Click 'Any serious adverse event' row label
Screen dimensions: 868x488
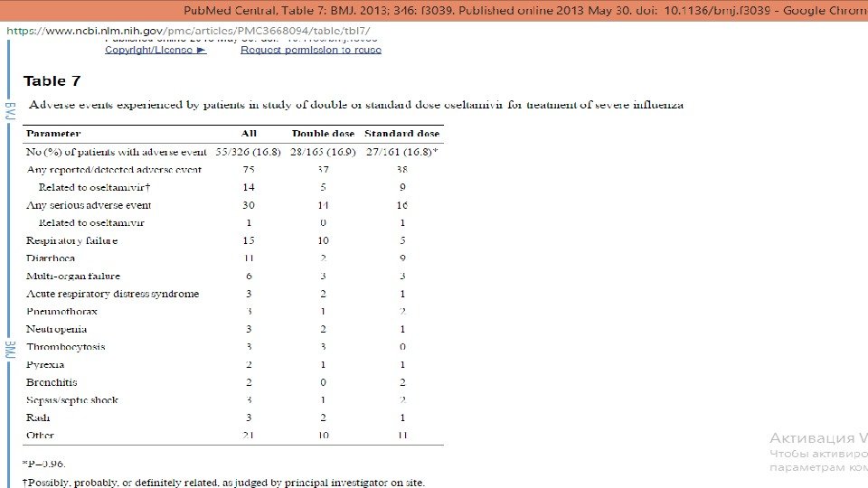(89, 205)
